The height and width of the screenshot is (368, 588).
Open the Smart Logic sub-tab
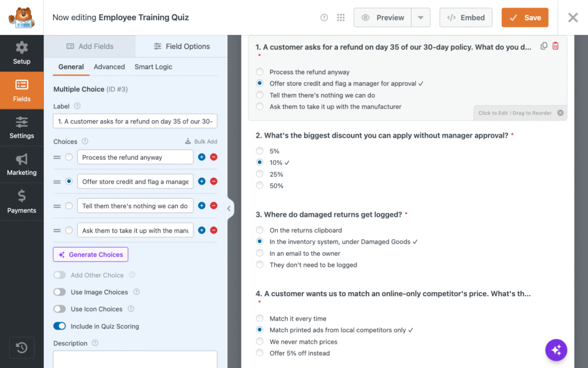tap(153, 67)
